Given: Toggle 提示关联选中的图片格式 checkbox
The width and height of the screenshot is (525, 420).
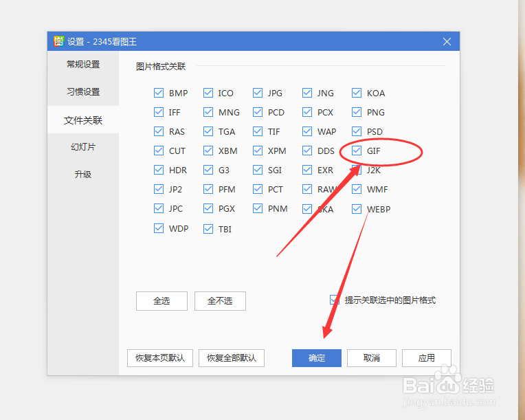Looking at the screenshot, I should point(335,300).
